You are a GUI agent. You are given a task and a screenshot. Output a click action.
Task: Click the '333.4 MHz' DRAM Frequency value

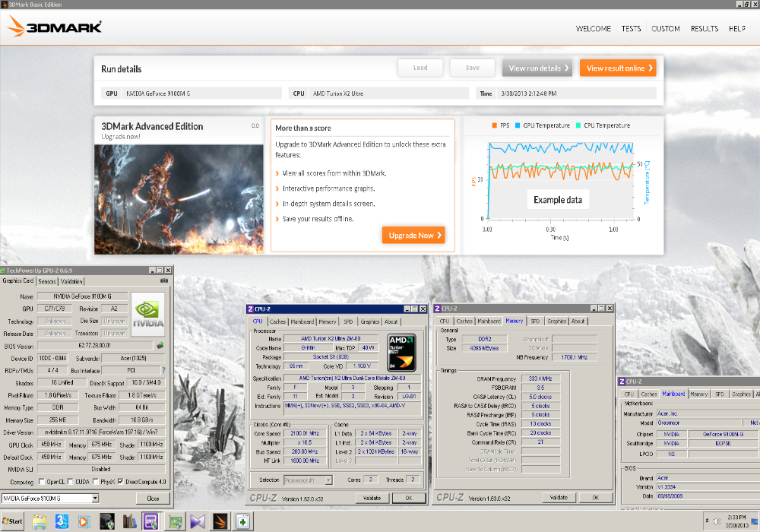tap(540, 378)
